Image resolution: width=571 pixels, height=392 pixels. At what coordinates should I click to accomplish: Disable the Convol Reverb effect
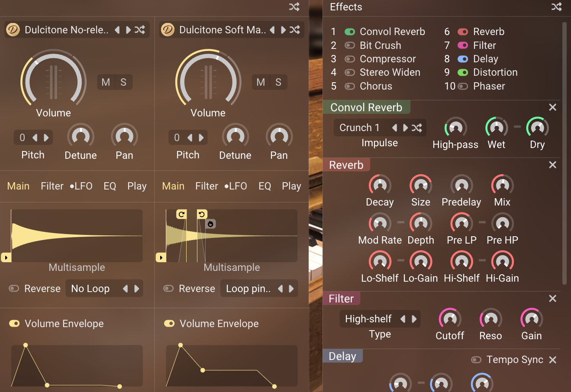coord(350,31)
